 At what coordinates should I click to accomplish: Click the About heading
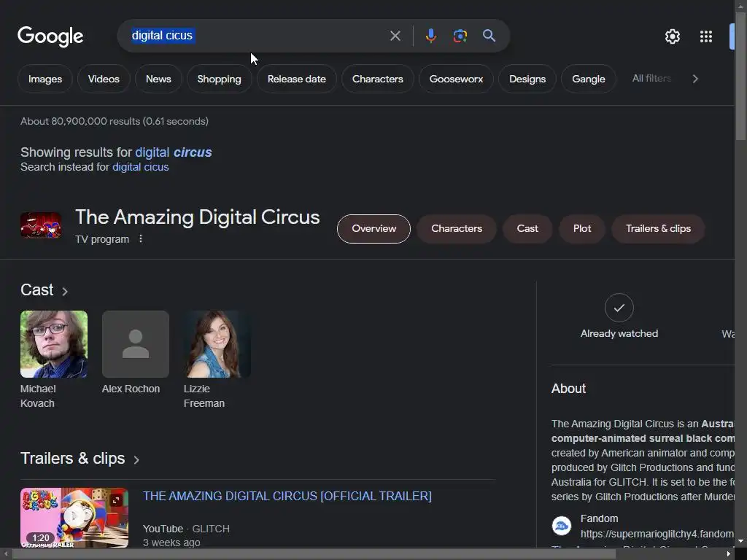(568, 389)
